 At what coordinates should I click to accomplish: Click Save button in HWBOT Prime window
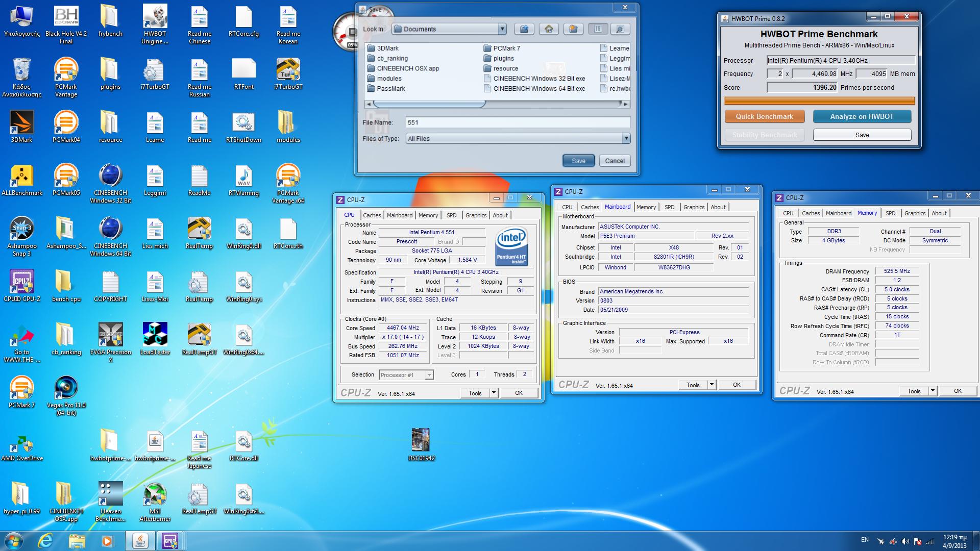862,135
